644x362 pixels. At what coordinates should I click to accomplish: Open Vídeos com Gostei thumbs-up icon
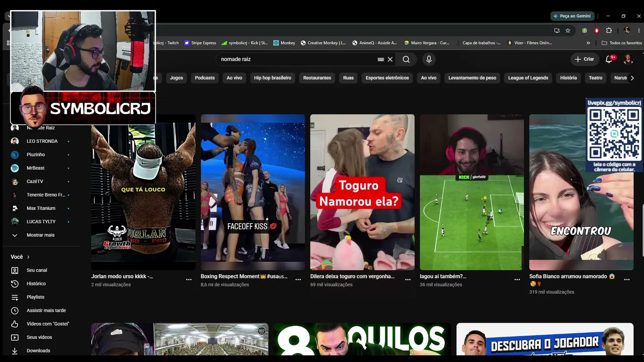[x=15, y=324]
